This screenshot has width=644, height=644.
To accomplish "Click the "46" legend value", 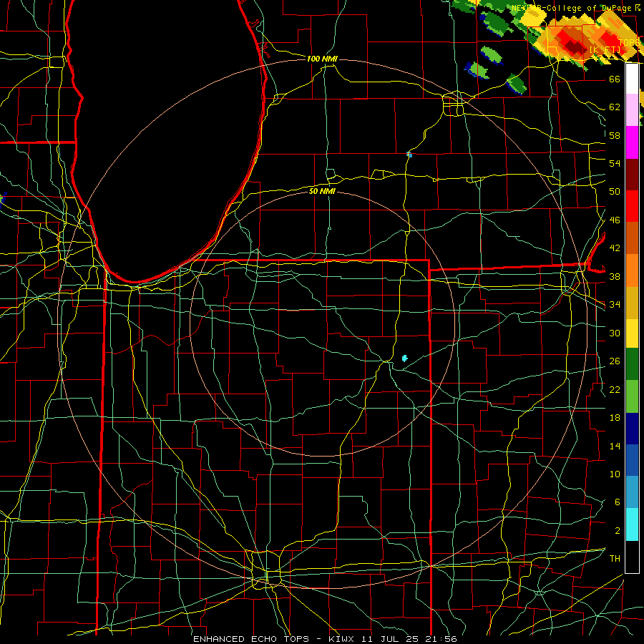I will 615,220.
